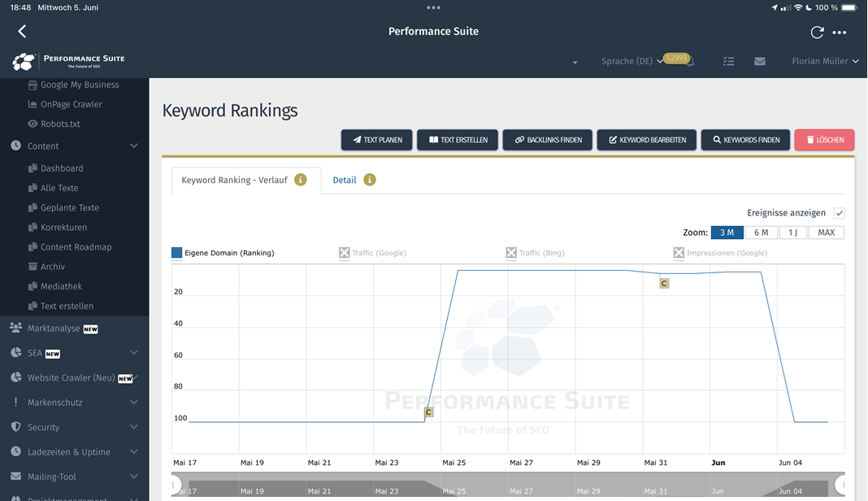Click the C event marker near Mai 31
Screen dimensions: 868x501
click(664, 283)
